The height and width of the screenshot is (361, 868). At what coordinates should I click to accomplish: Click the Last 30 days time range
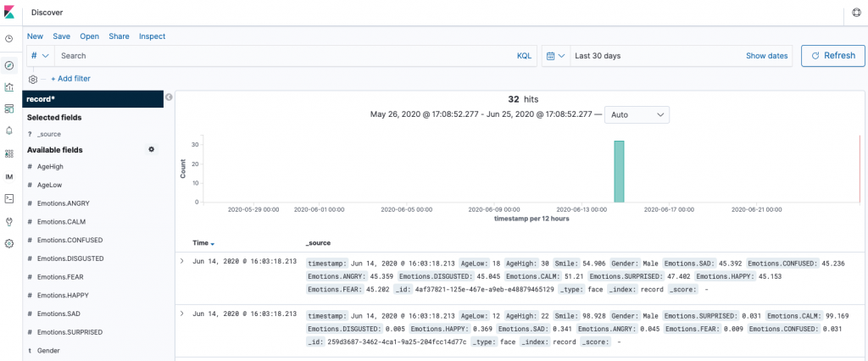coord(598,56)
